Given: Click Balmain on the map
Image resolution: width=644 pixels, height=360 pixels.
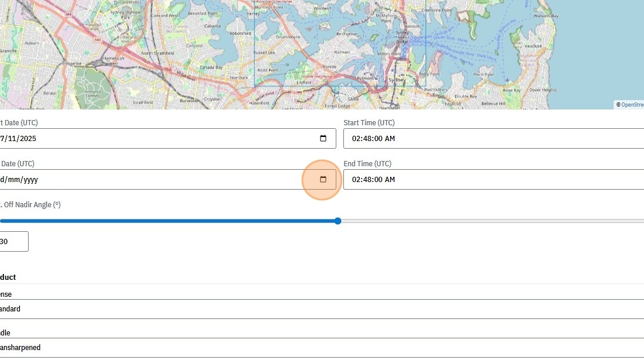Looking at the screenshot, I should [342, 52].
